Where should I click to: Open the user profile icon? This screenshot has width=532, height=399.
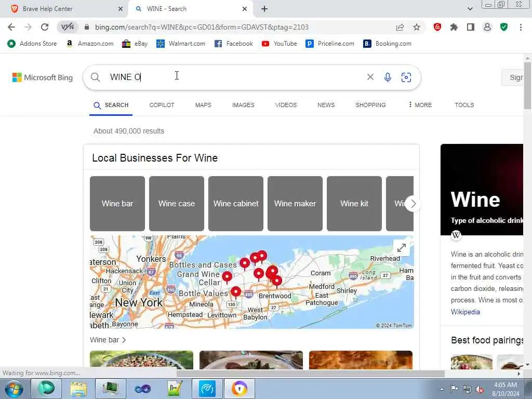pos(487,27)
